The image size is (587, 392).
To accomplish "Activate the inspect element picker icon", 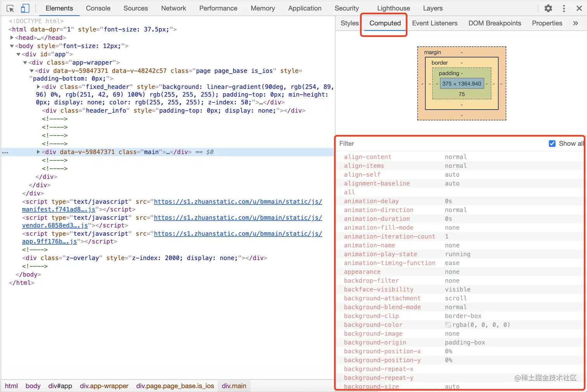I will (x=10, y=8).
